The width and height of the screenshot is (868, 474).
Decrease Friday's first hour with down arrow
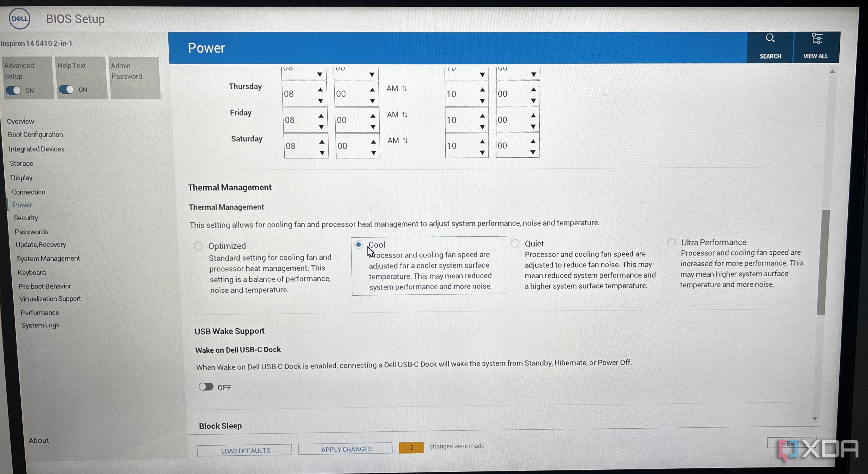point(321,127)
